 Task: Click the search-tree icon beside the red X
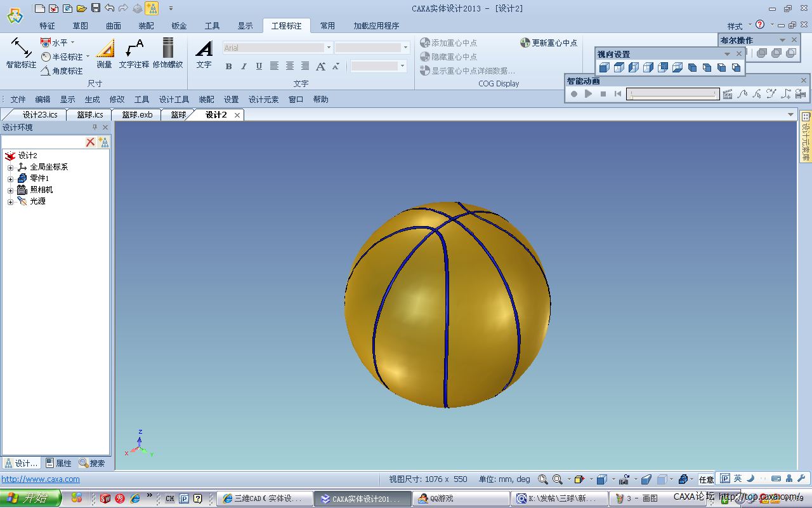pyautogui.click(x=103, y=142)
